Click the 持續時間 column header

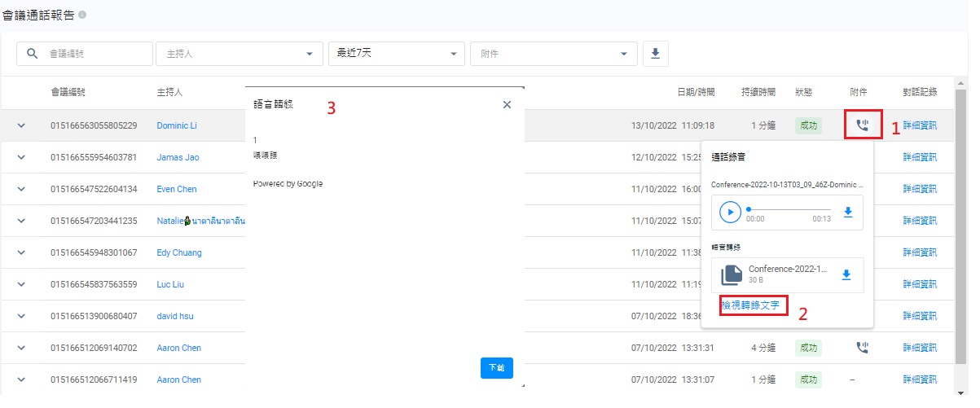[x=758, y=93]
